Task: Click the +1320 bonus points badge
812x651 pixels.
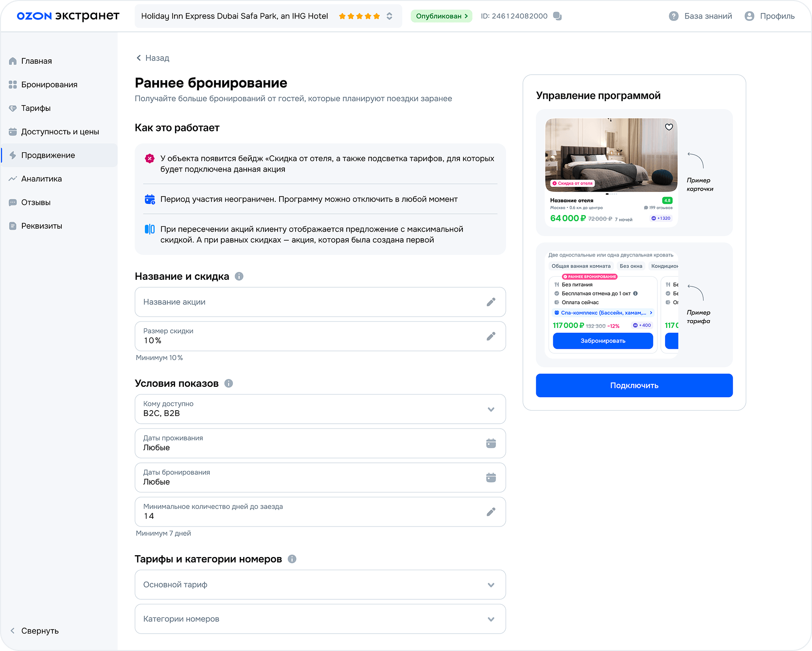Action: coord(661,218)
